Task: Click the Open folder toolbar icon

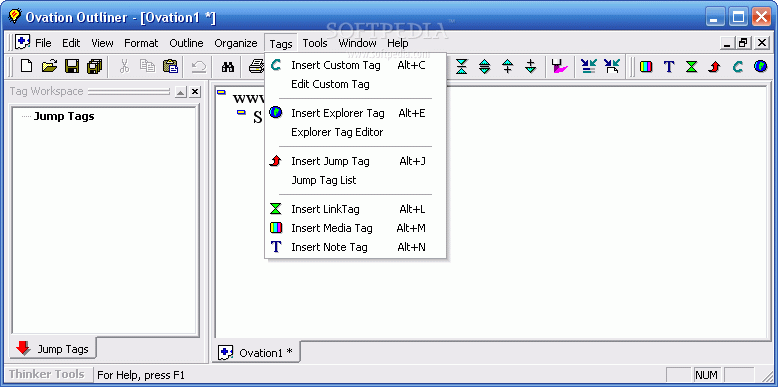Action: [49, 66]
